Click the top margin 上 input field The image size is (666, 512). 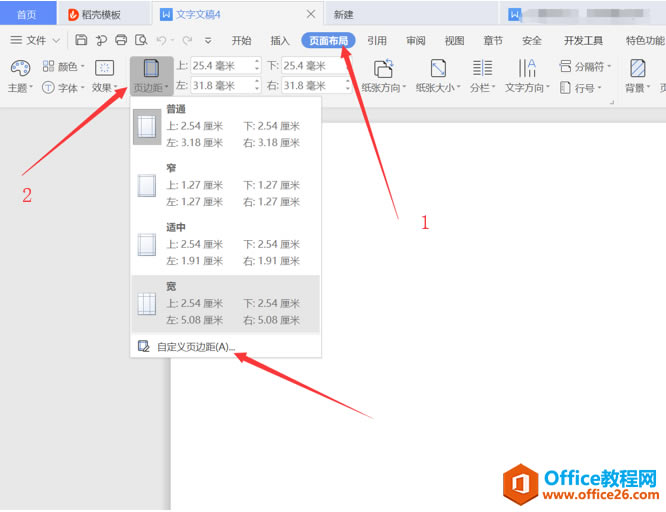(x=220, y=65)
